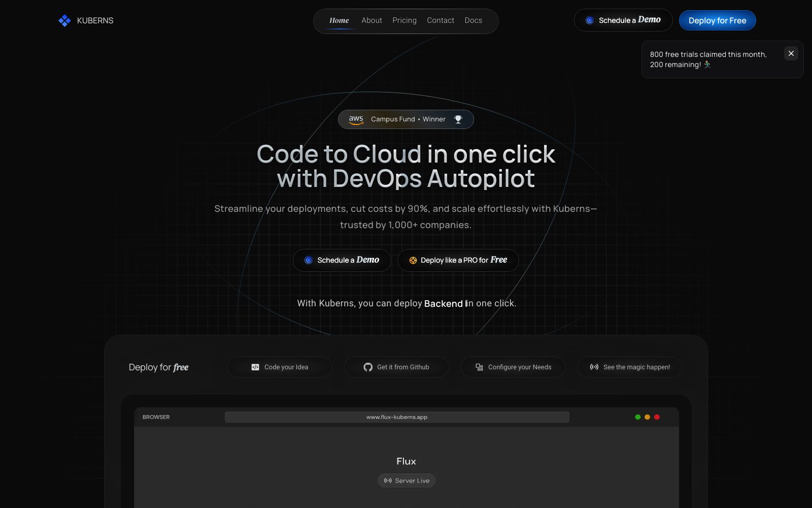Click the animated Backend word
812x508 pixels.
tap(444, 303)
